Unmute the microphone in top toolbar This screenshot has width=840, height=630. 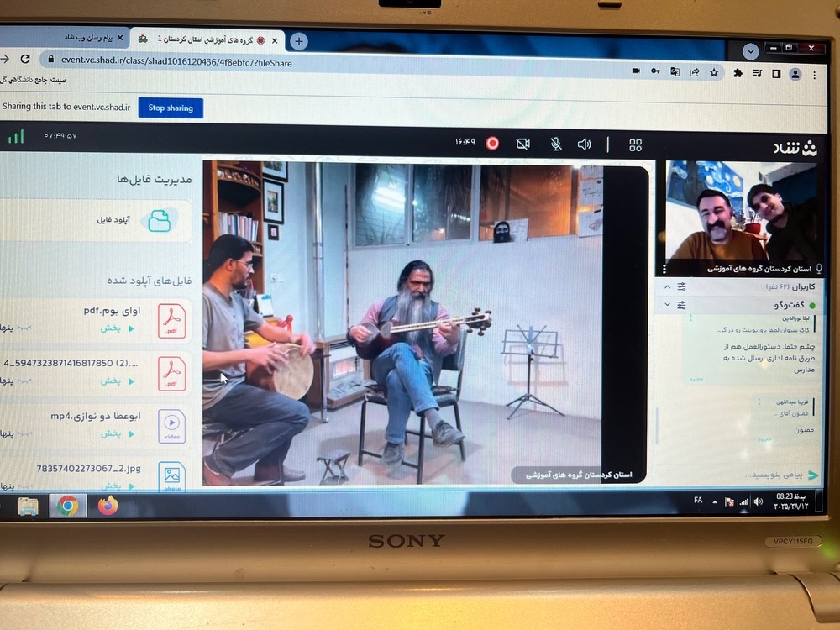pos(555,144)
